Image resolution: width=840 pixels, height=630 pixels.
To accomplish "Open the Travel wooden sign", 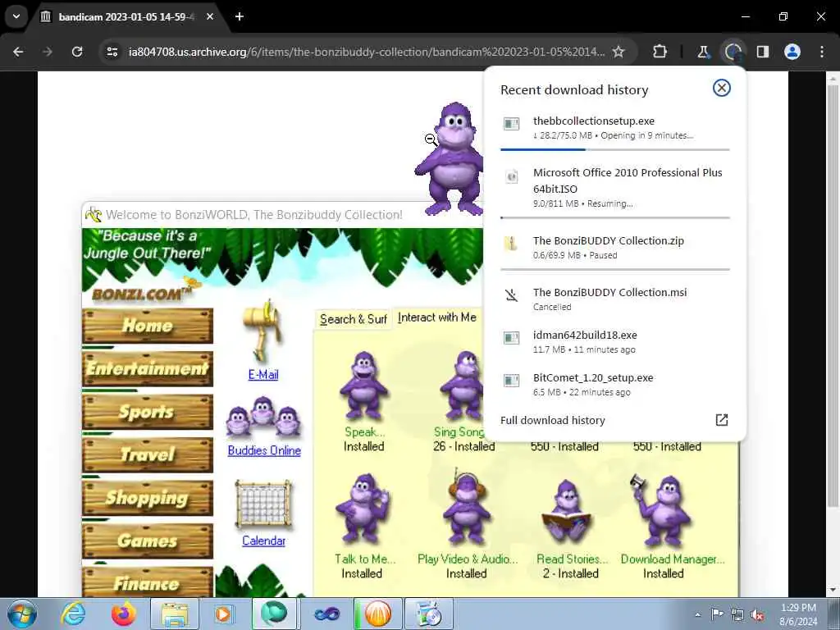I will [148, 454].
